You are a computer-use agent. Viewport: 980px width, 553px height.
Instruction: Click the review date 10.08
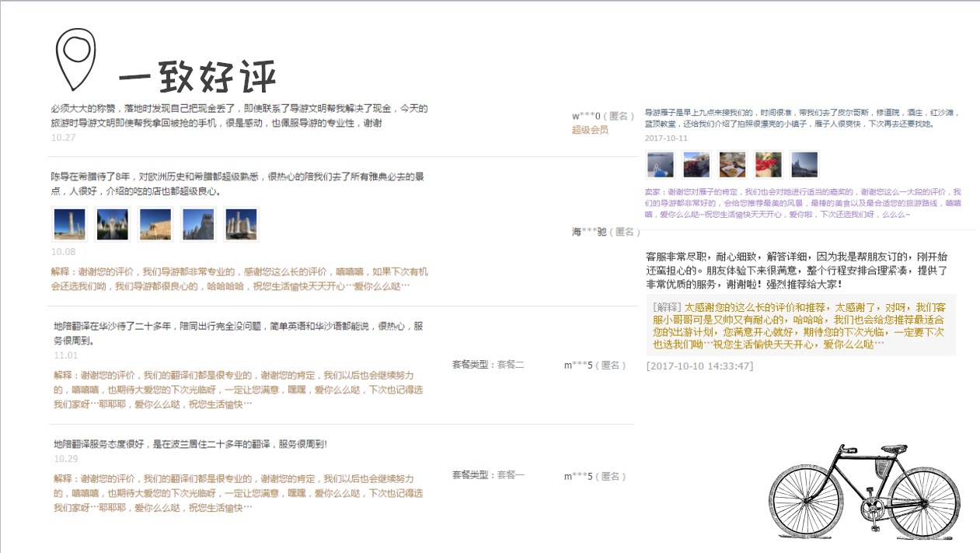point(63,252)
